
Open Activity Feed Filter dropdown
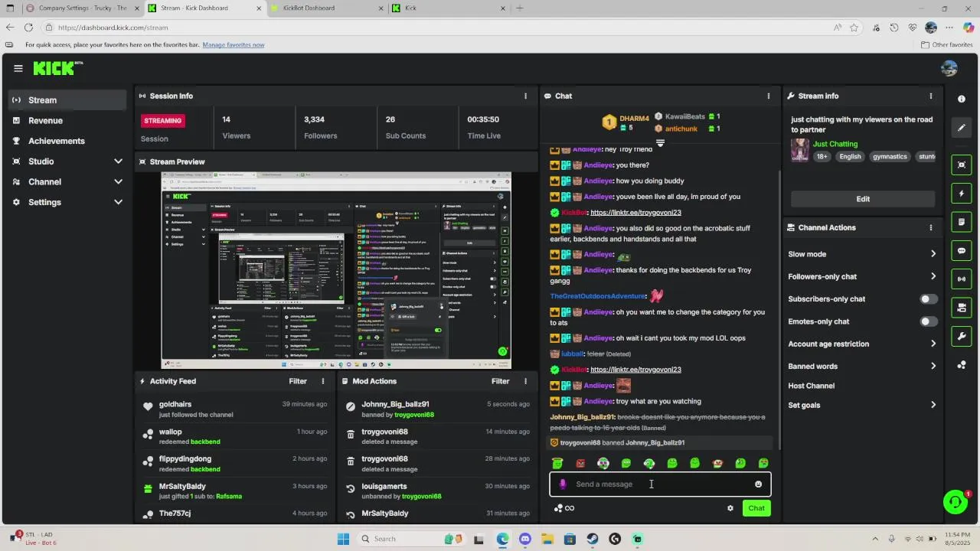pos(298,381)
